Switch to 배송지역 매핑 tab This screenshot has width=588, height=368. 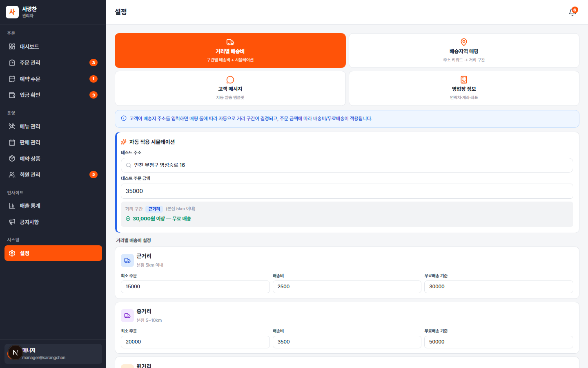[x=464, y=50]
